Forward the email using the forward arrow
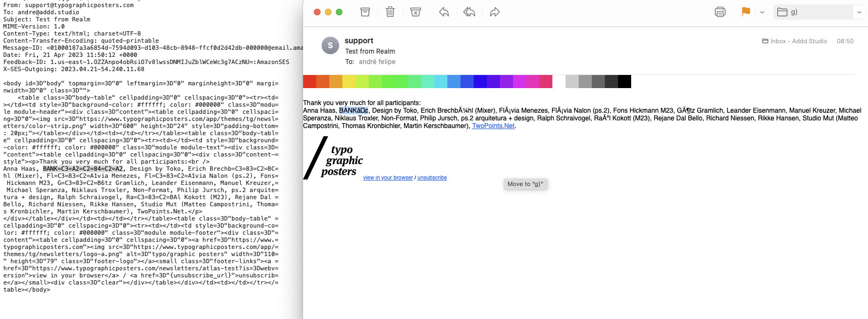 494,12
